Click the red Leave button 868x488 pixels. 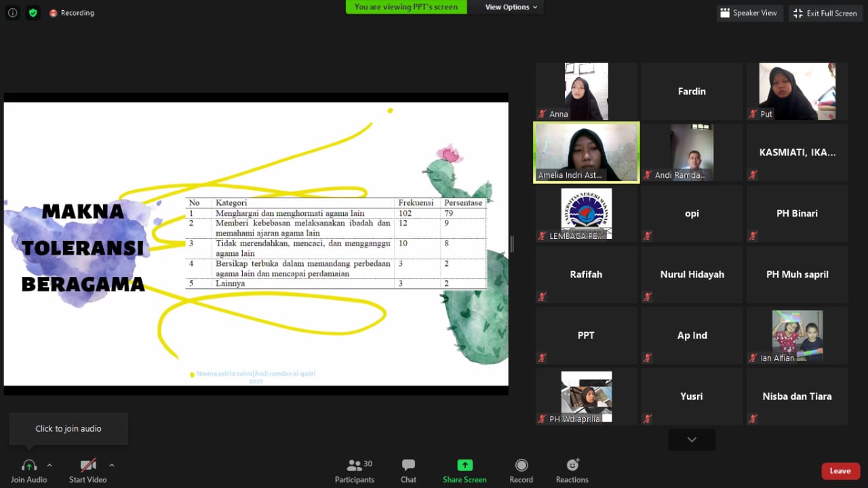[x=840, y=470]
